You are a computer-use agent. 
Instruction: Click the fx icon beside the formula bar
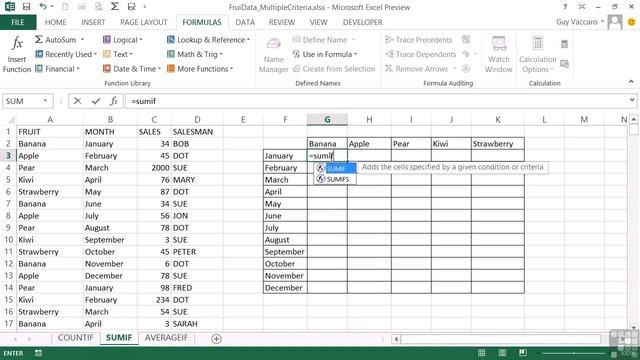point(113,101)
